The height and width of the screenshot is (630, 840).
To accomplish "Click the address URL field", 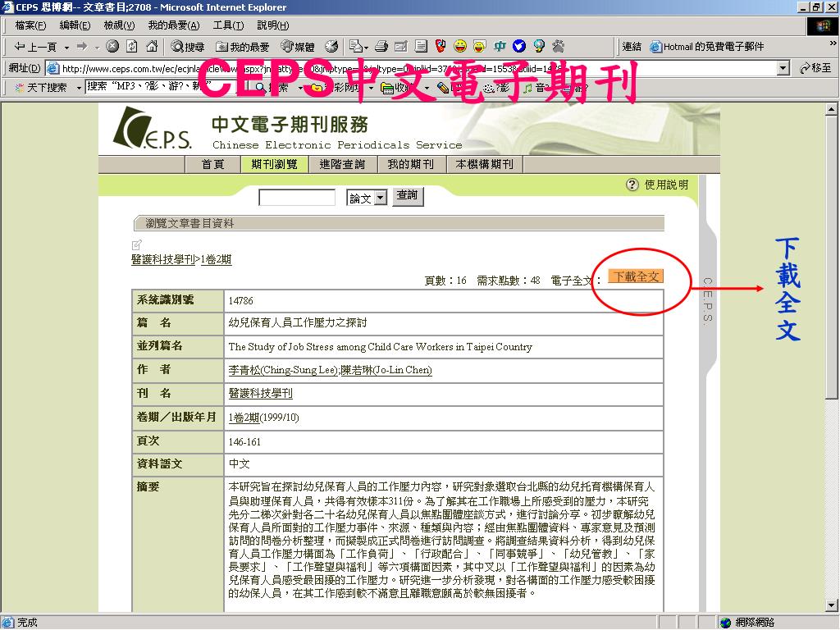I will (418, 68).
